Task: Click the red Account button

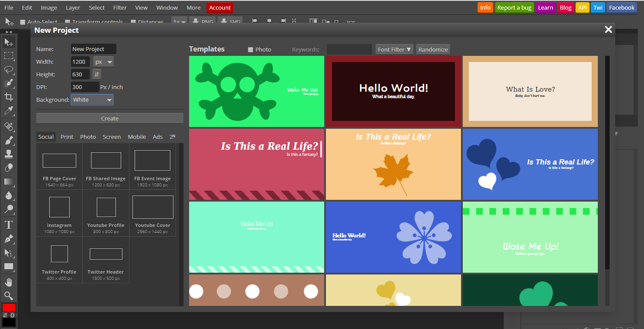Action: 220,7
